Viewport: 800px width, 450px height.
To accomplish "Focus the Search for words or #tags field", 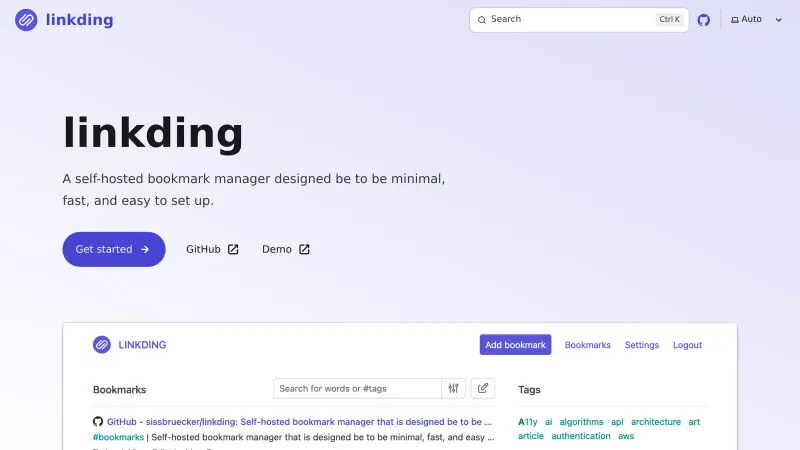I will point(357,388).
